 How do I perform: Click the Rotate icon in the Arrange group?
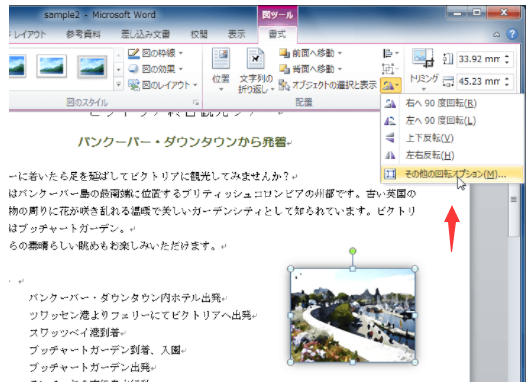click(390, 85)
